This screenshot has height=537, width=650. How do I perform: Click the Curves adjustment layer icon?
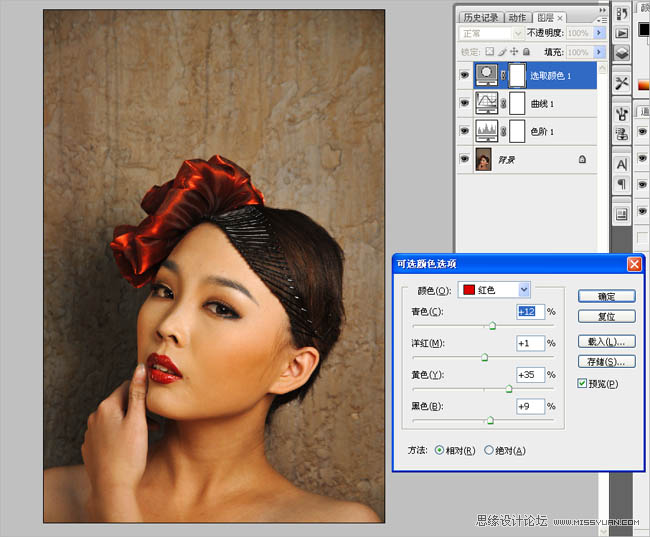(x=487, y=102)
